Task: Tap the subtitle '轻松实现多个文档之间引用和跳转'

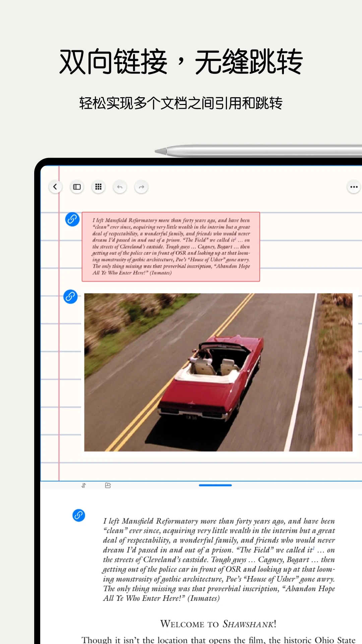Action: pyautogui.click(x=181, y=103)
